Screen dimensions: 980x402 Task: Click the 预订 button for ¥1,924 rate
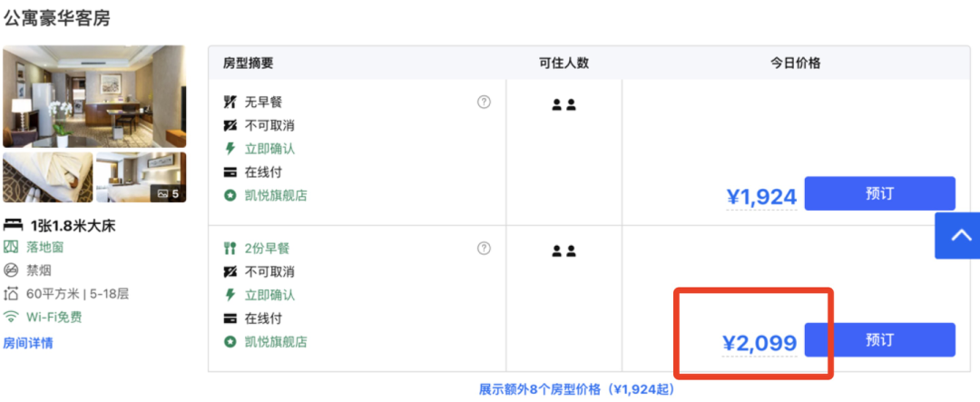879,193
